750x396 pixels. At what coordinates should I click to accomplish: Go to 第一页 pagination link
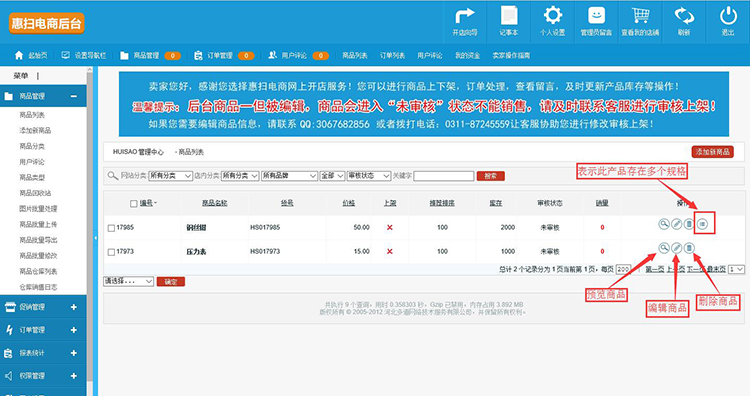pos(654,270)
